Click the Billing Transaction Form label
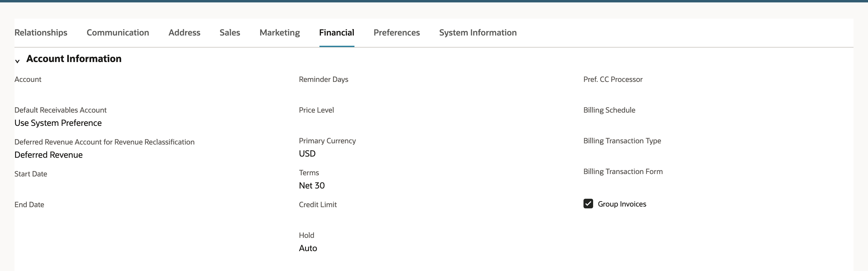This screenshot has height=271, width=868. coord(623,171)
